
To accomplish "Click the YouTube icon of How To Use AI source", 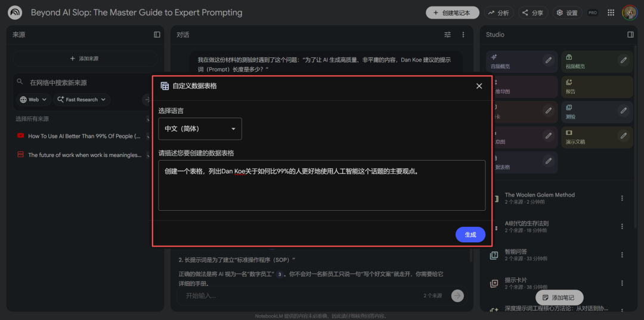I will coord(20,136).
